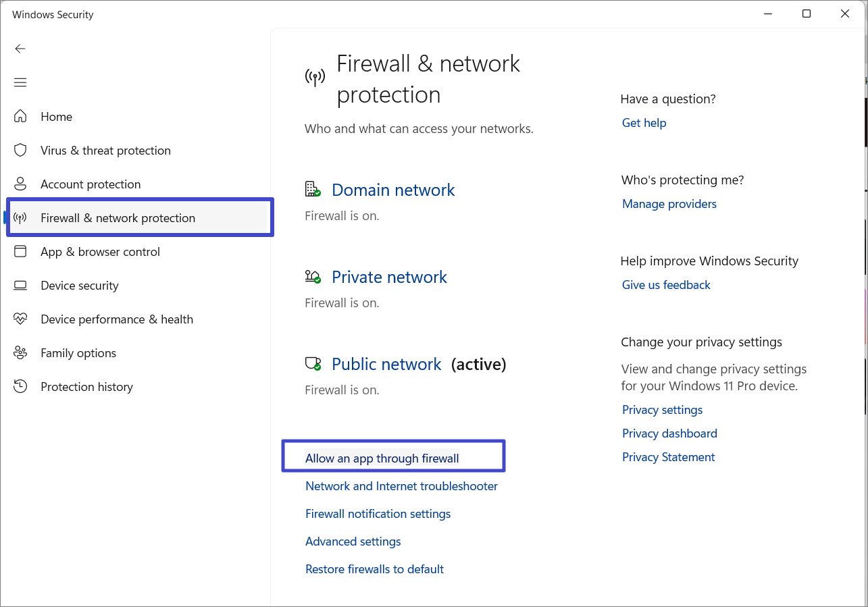Image resolution: width=868 pixels, height=607 pixels.
Task: Open Advanced settings link
Action: coord(353,542)
